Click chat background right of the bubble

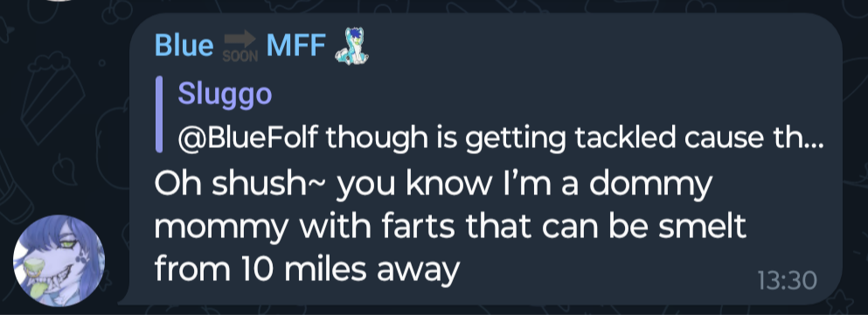[x=856, y=161]
